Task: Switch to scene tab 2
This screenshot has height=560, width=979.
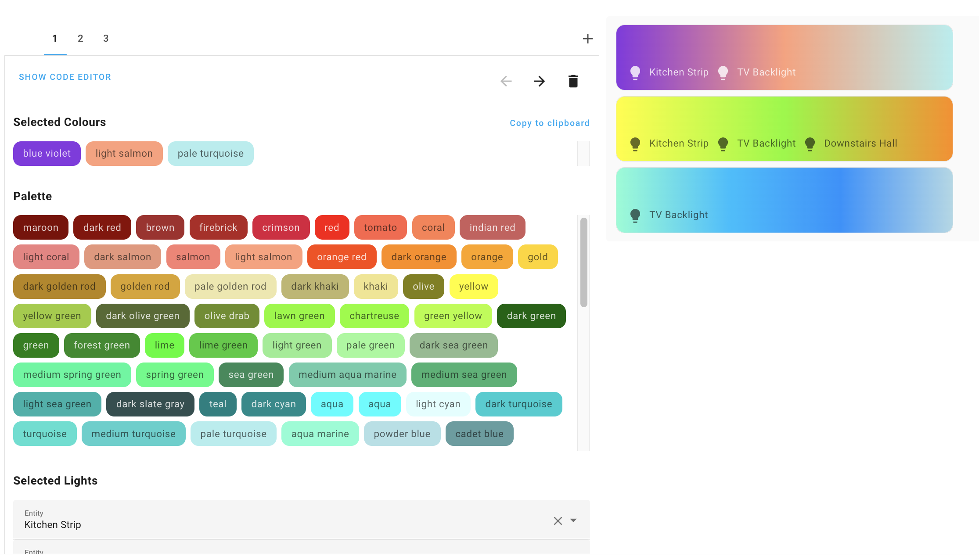Action: tap(80, 39)
